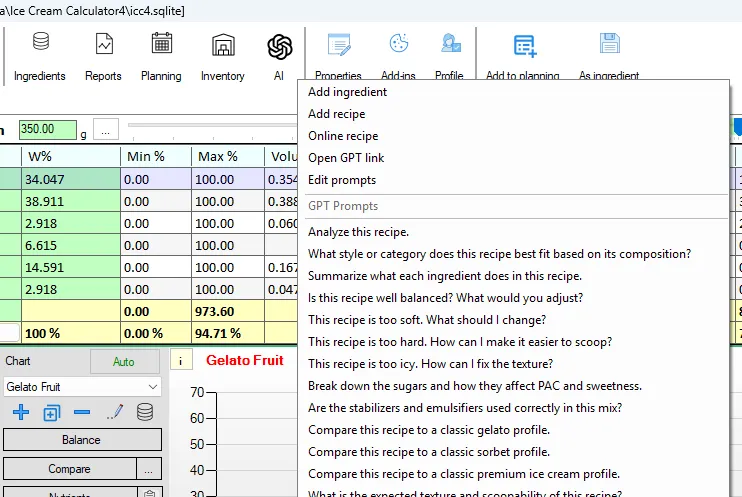This screenshot has width=742, height=497.
Task: Select Edit prompts menu item
Action: click(x=513, y=180)
